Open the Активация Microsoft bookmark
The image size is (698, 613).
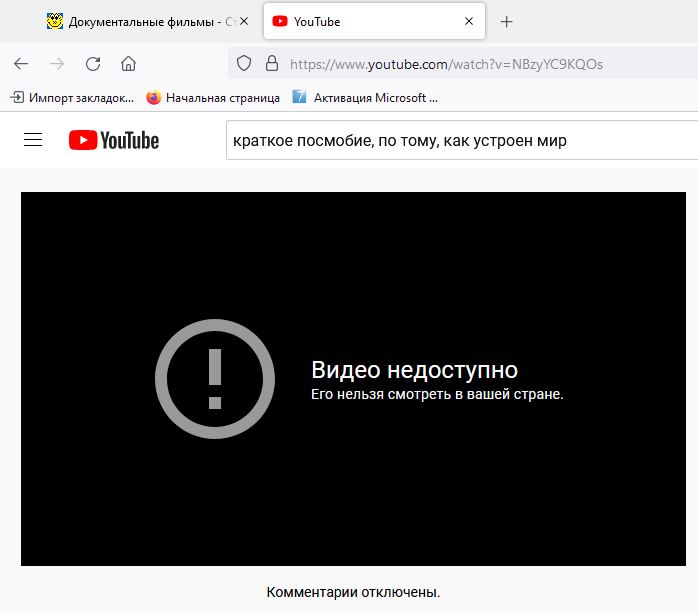pos(365,97)
